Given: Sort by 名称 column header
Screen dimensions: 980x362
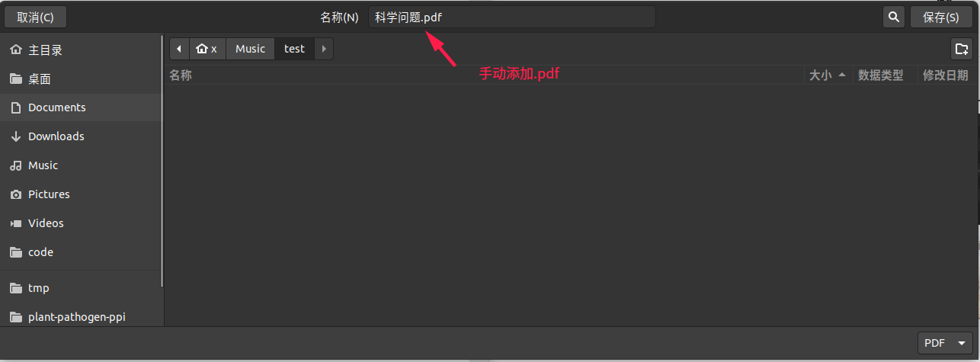Looking at the screenshot, I should (x=485, y=75).
